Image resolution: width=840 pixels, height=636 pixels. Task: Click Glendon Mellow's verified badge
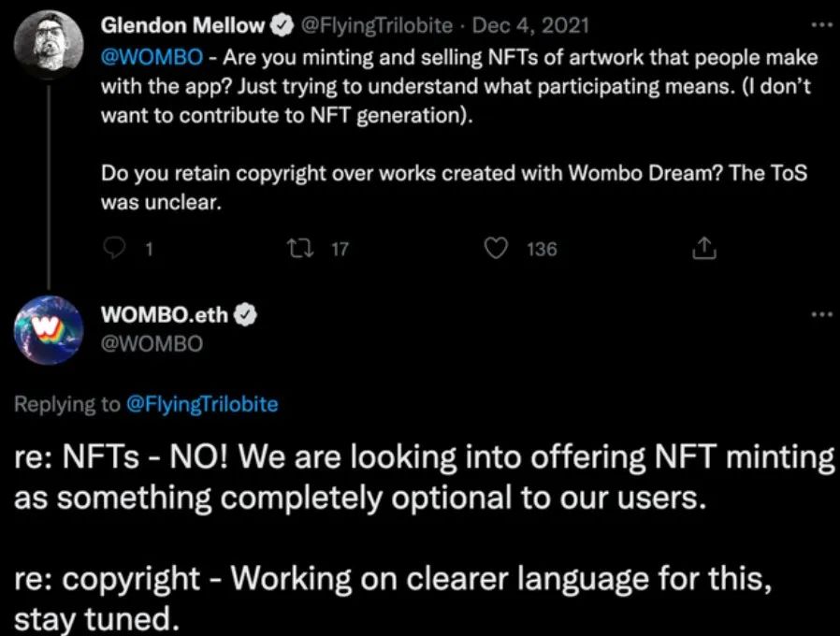282,25
